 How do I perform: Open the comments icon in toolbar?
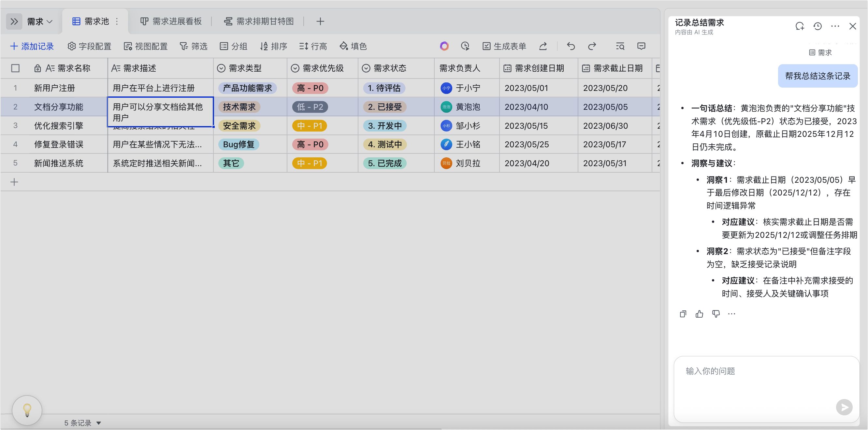point(641,46)
